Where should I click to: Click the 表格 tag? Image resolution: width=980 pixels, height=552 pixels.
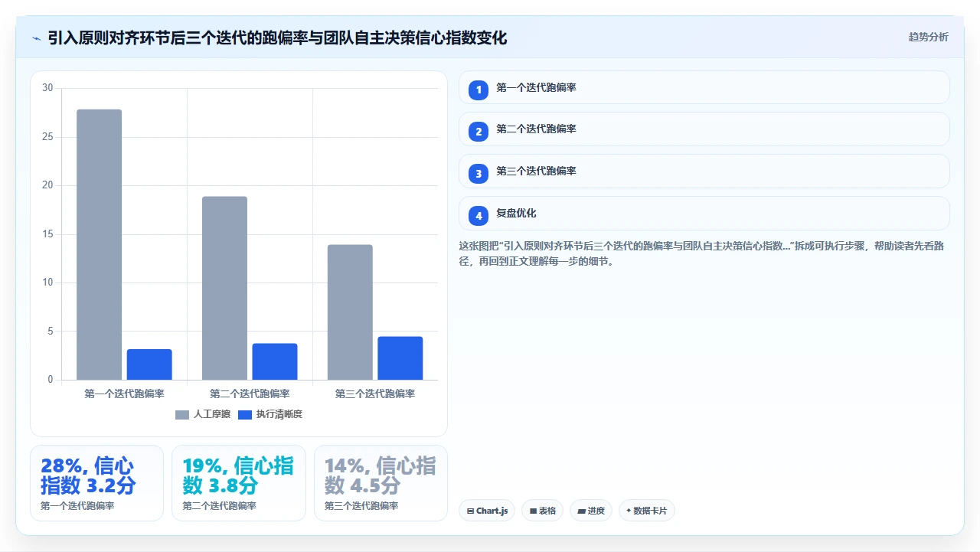(542, 511)
